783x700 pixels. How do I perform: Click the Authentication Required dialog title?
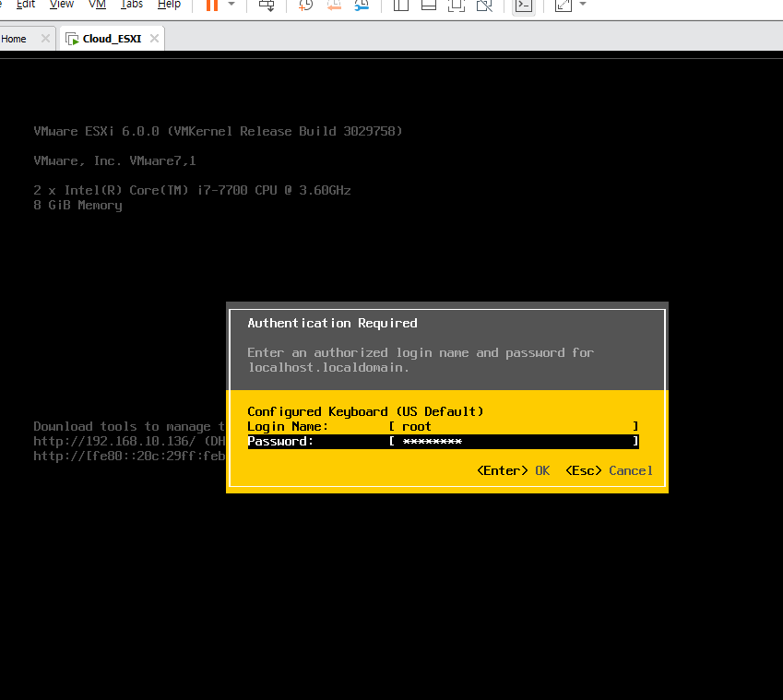coord(332,323)
